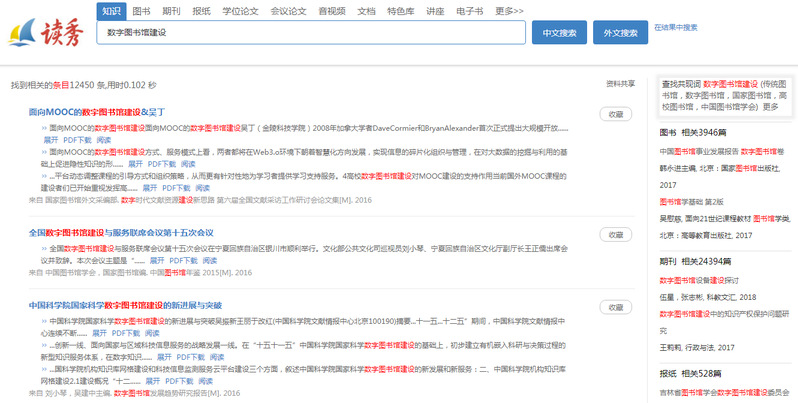This screenshot has width=798, height=403.
Task: Open result 全国数字图书馆建设与服务联席会议第十五次会议
Action: (123, 232)
